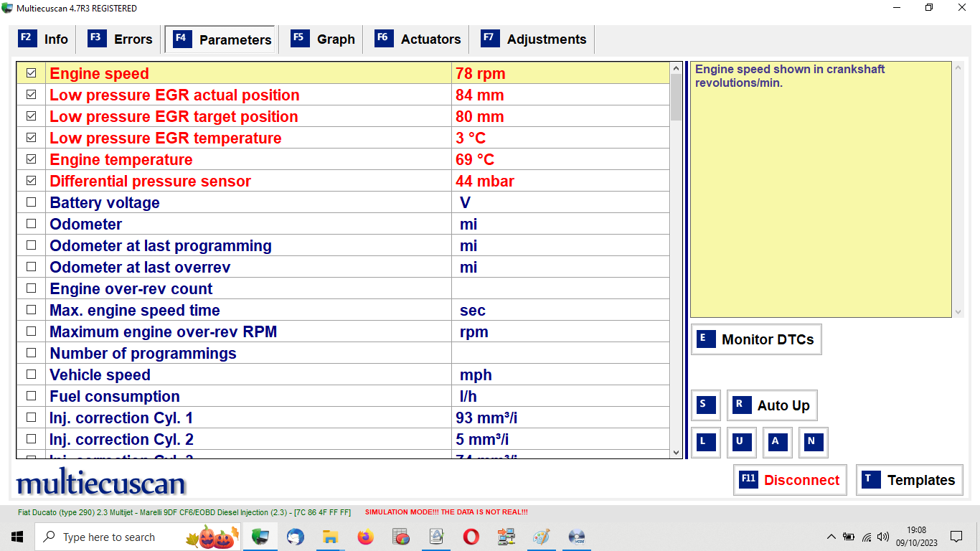
Task: Open Thunderbird from the taskbar
Action: coord(295,537)
